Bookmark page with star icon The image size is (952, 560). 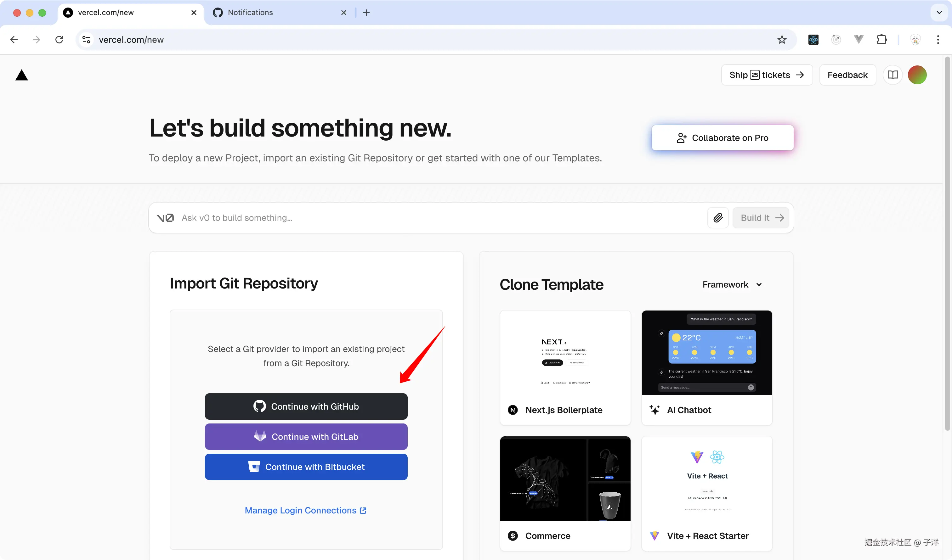(782, 40)
